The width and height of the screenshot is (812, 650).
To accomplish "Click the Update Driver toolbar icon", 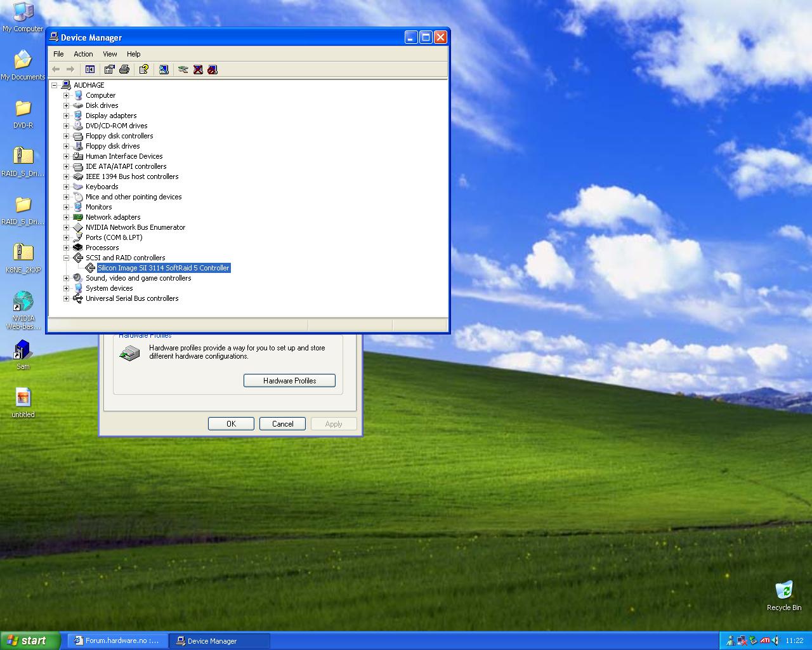I will pyautogui.click(x=183, y=69).
